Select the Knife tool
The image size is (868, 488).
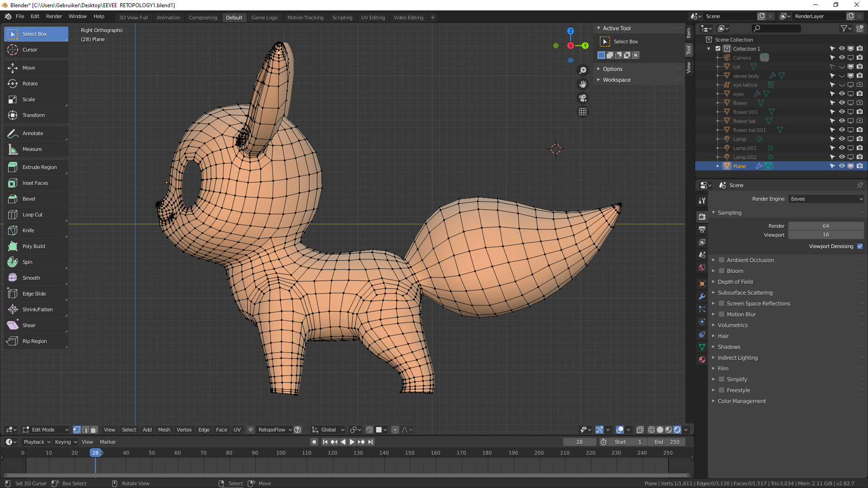point(28,230)
